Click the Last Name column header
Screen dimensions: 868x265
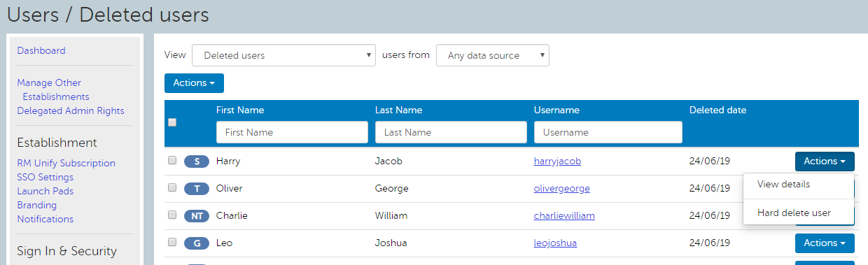click(x=398, y=110)
